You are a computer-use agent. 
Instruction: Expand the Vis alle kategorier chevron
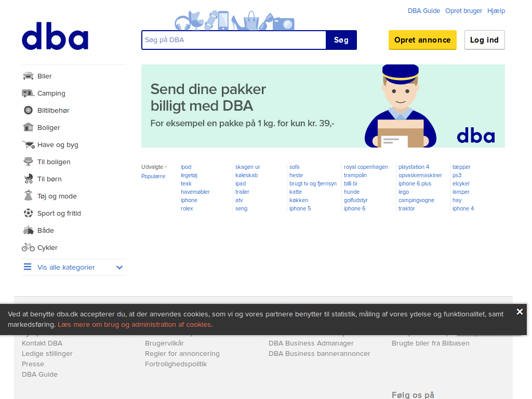tap(119, 268)
